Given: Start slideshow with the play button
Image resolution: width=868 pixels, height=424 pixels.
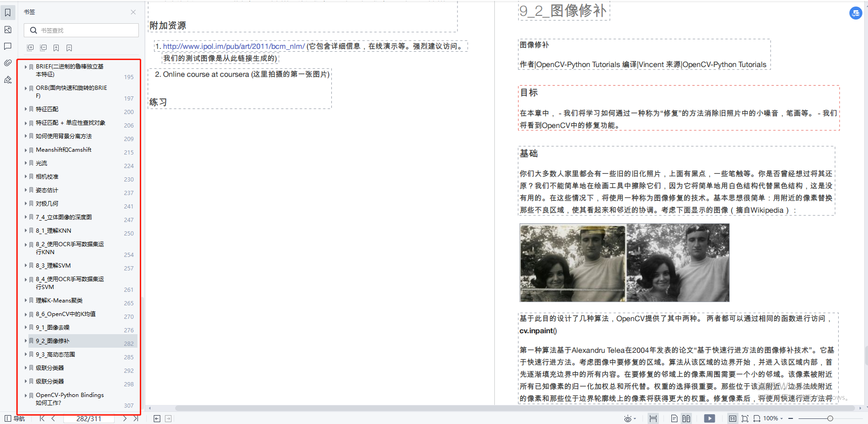Looking at the screenshot, I should point(709,418).
